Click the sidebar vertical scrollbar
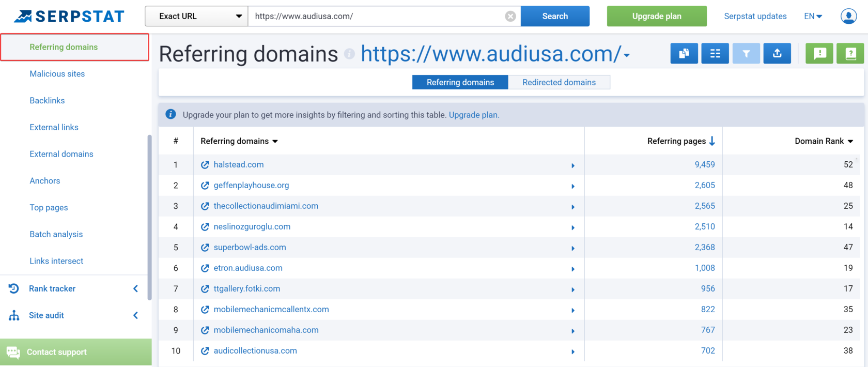 (150, 217)
